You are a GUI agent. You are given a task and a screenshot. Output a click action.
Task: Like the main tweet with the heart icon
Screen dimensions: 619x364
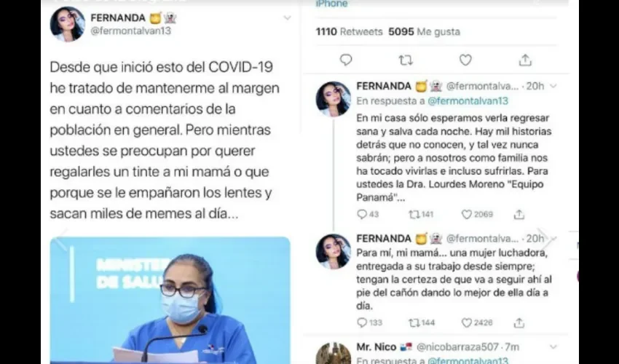(x=465, y=60)
